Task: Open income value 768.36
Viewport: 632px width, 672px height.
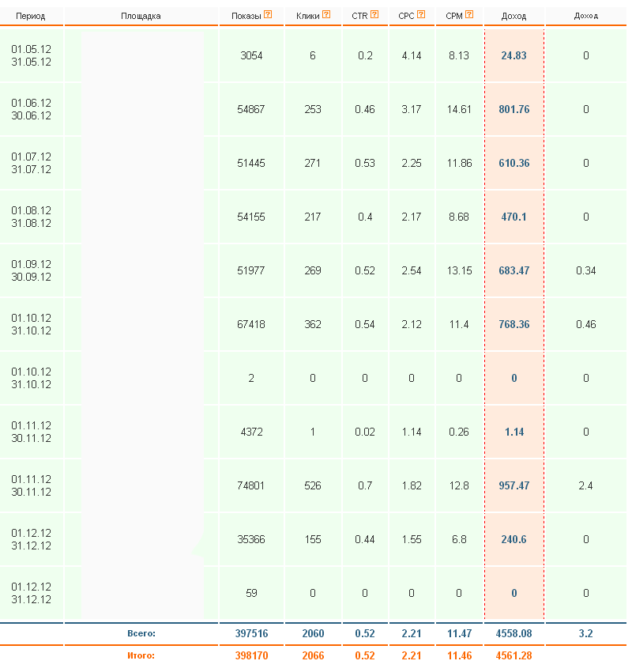Action: pos(513,324)
